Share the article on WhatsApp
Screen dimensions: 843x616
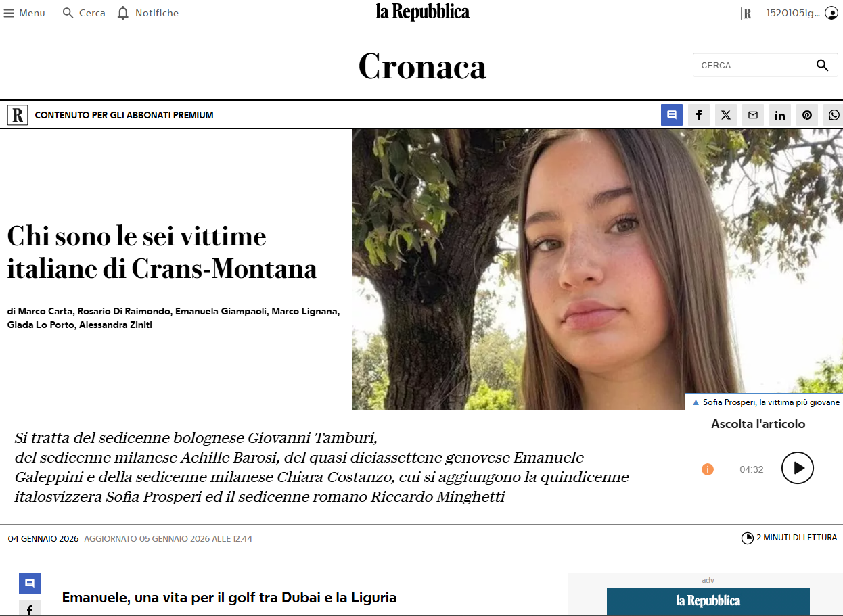tap(834, 115)
